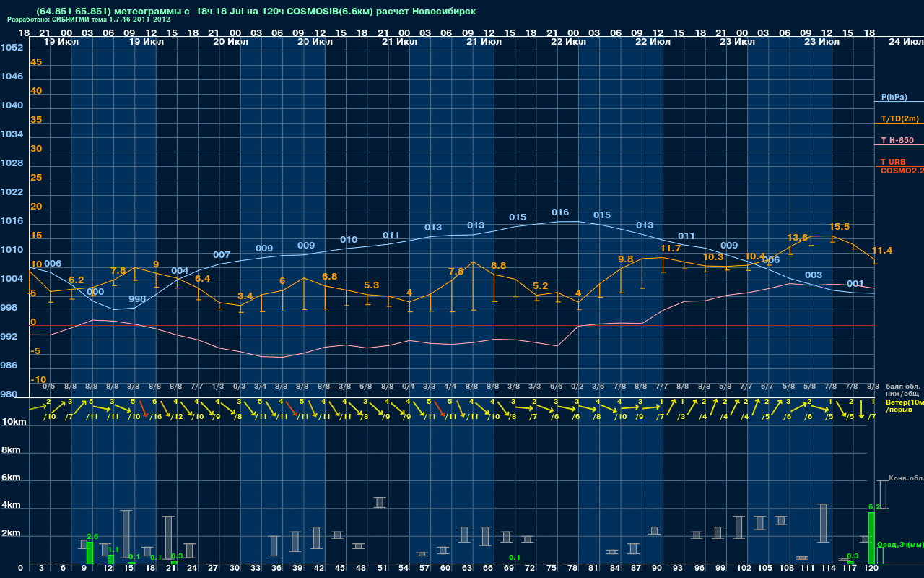This screenshot has height=578, width=924.
Task: Click the 45 temperature axis label
Action: 36,62
